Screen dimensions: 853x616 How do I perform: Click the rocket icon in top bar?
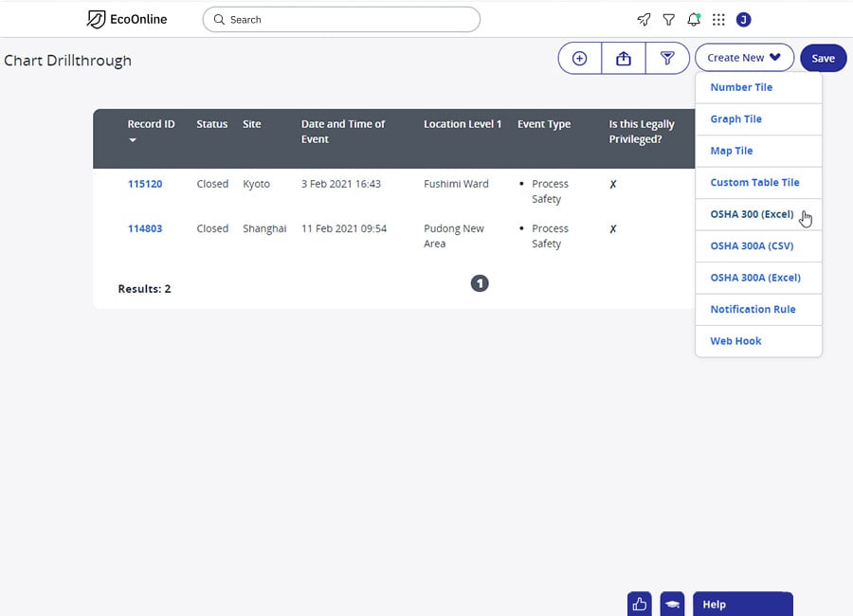644,20
